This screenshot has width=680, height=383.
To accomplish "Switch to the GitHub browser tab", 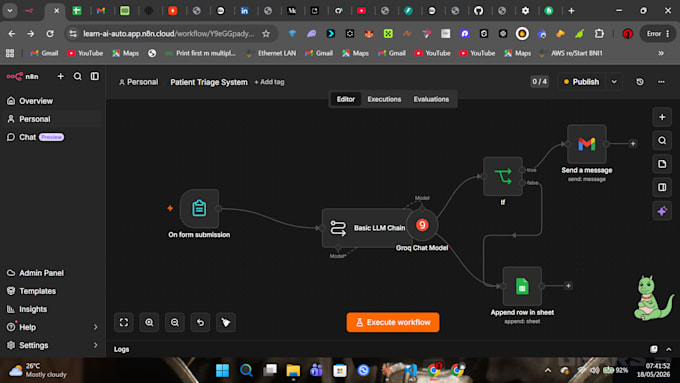I will point(478,11).
